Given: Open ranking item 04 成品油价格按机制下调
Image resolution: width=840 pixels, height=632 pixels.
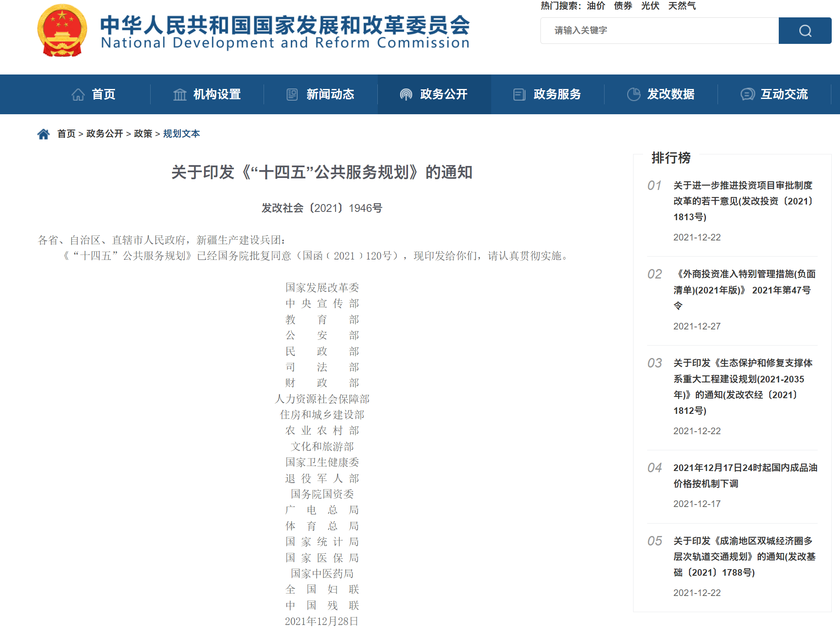Looking at the screenshot, I should (745, 476).
